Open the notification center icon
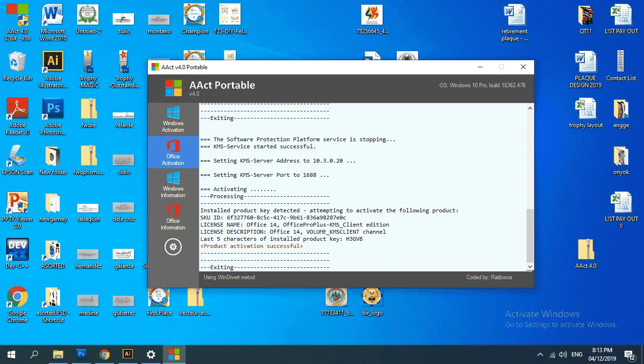 pyautogui.click(x=630, y=355)
